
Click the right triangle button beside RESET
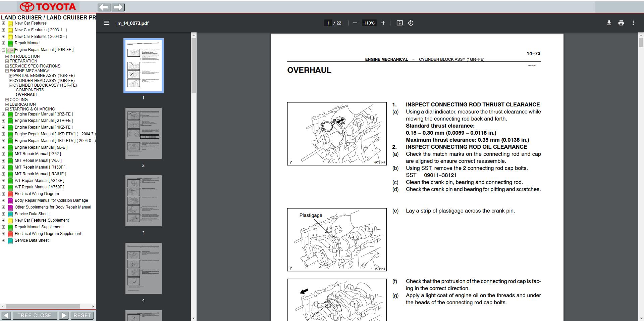pyautogui.click(x=64, y=315)
